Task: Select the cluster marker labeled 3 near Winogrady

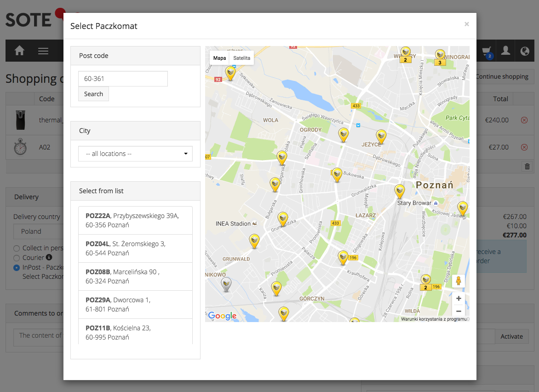Action: (x=440, y=57)
